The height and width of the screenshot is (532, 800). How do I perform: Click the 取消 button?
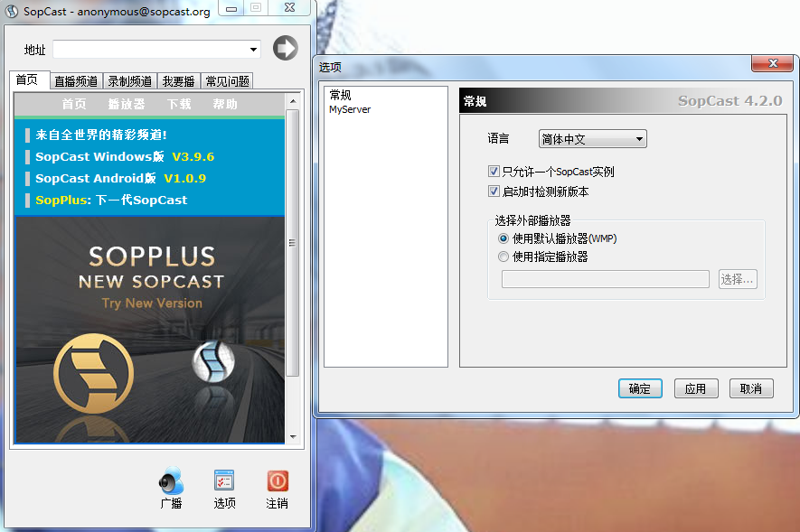tap(751, 388)
